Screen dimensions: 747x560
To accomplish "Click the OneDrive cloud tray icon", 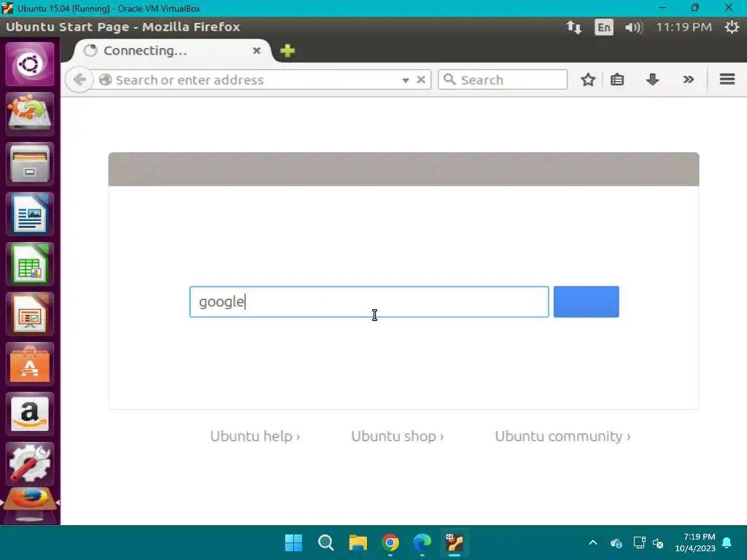I will 616,542.
